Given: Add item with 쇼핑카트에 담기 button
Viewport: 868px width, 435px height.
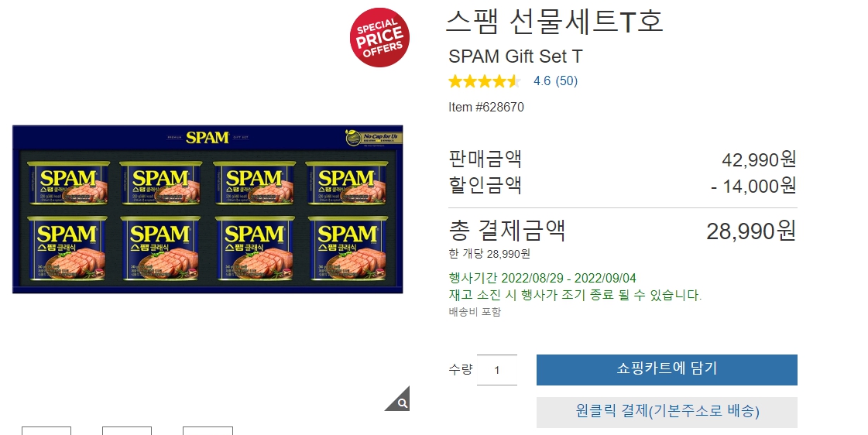Looking at the screenshot, I should [667, 370].
